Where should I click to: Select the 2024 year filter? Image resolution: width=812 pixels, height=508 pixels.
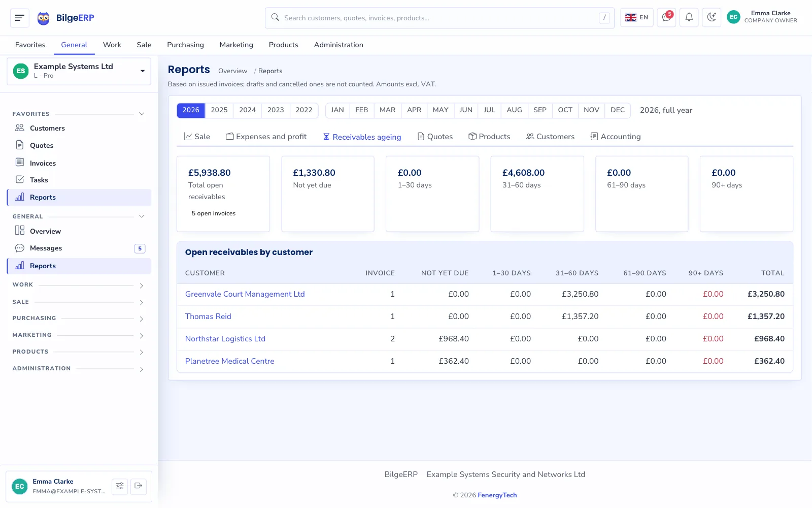(x=247, y=110)
